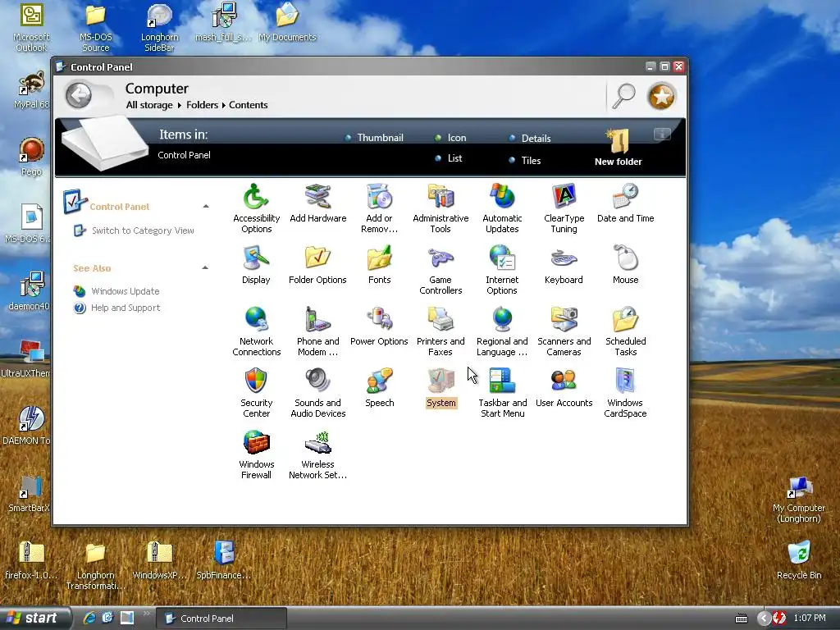Click the info button in header
This screenshot has width=840, height=630.
click(x=662, y=134)
